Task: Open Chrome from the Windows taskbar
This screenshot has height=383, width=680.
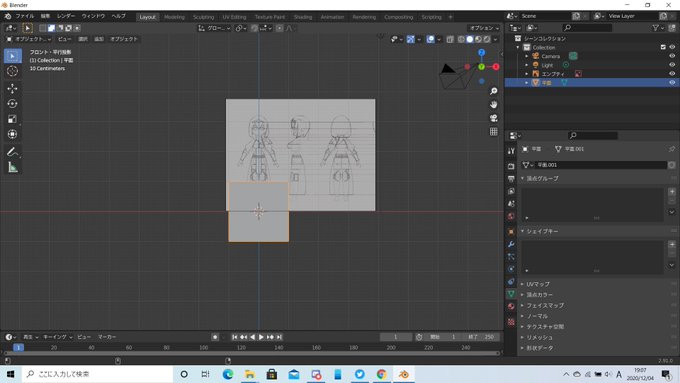Action: (x=382, y=374)
